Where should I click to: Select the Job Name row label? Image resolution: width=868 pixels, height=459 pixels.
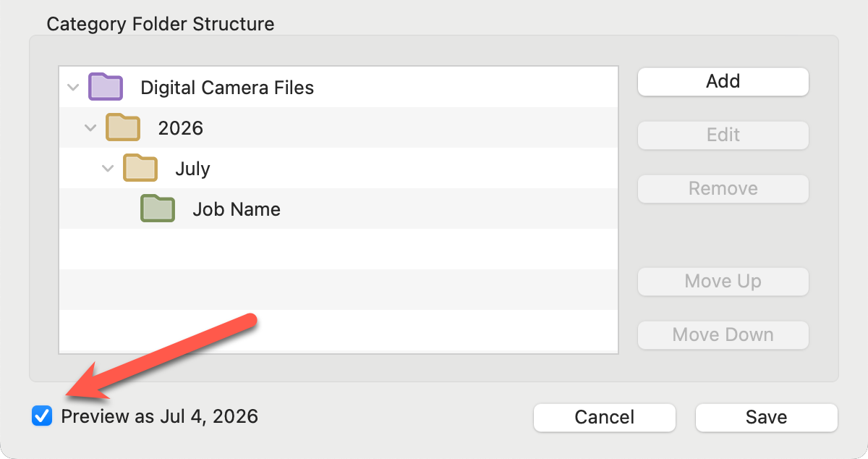[237, 210]
